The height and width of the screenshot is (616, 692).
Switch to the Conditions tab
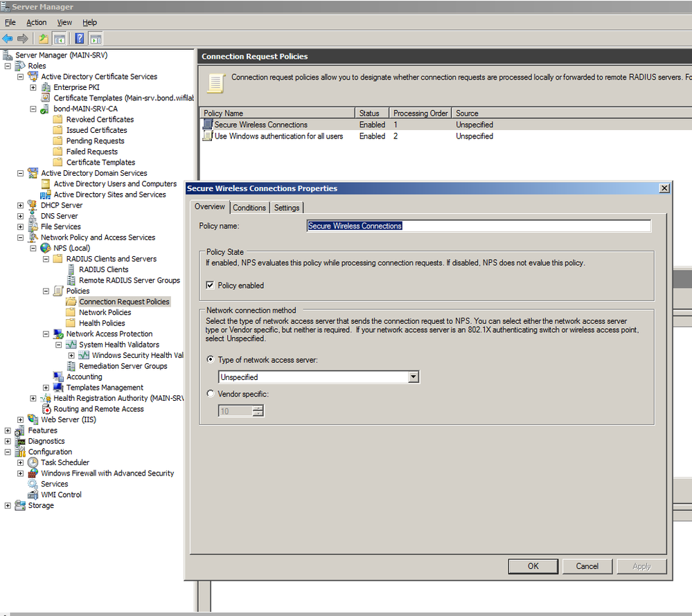click(x=249, y=208)
